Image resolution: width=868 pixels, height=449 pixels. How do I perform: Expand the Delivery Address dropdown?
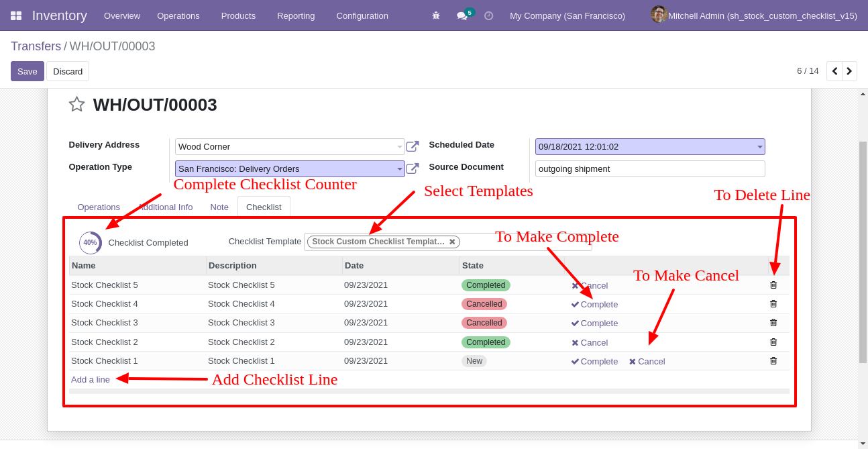(400, 146)
